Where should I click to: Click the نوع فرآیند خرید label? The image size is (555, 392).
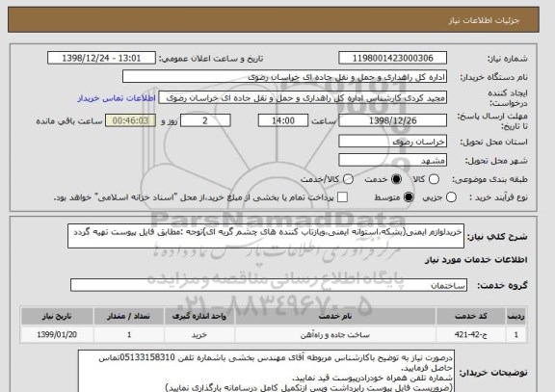click(498, 197)
